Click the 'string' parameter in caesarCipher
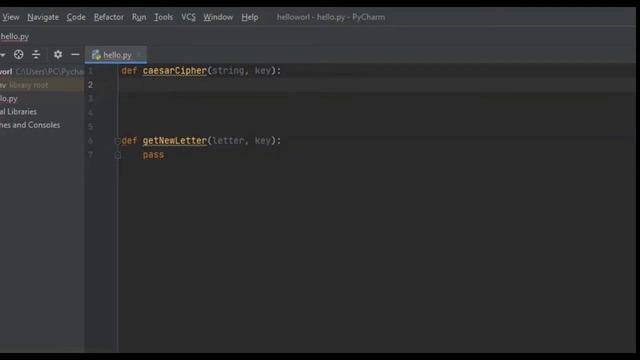640x360 pixels. (228, 71)
